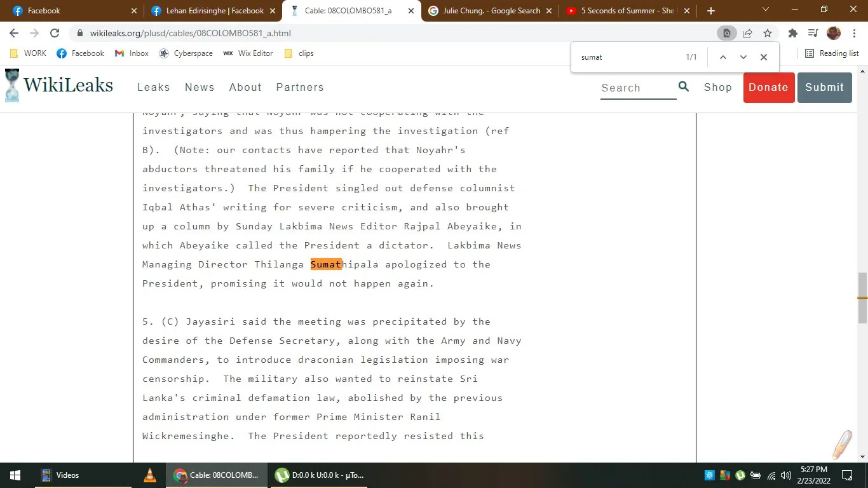Go to the WikiLeaks Shop link

(718, 87)
